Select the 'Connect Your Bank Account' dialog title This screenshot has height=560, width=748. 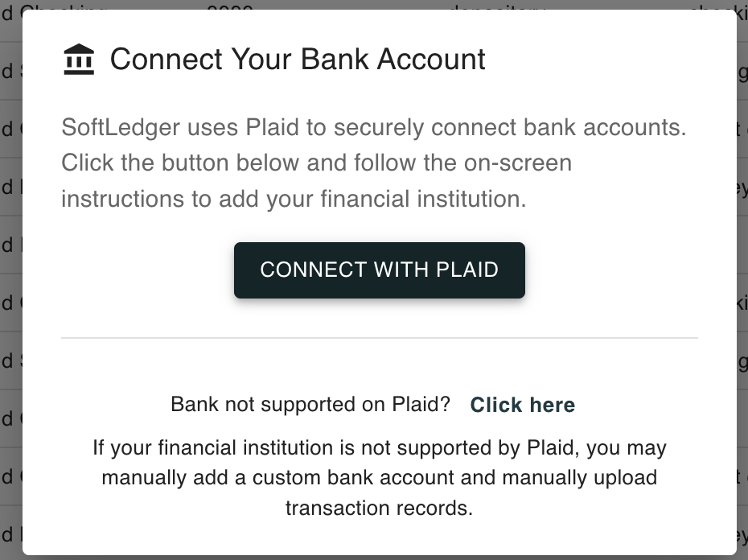coord(298,60)
